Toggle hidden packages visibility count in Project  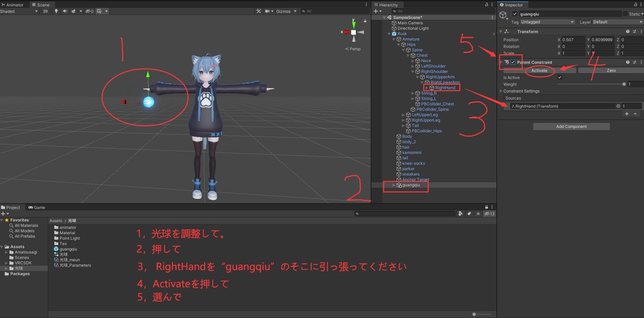click(489, 214)
